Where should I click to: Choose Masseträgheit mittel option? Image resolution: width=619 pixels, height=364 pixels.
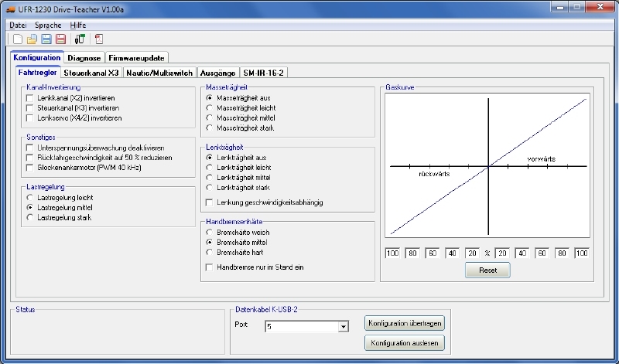(210, 118)
